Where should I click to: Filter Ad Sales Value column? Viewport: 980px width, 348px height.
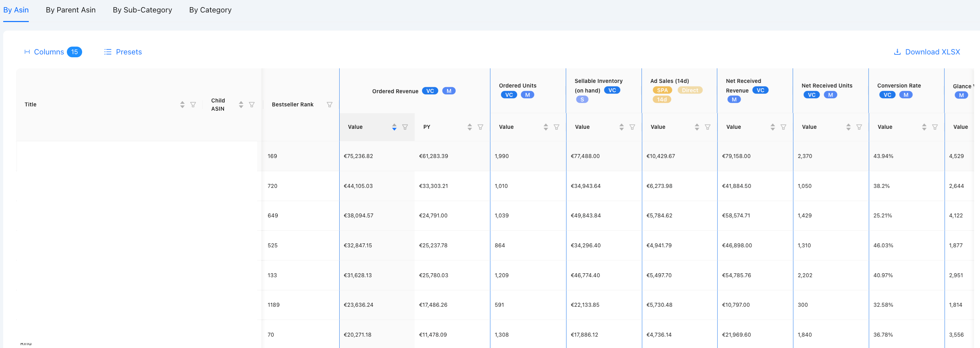(x=707, y=127)
